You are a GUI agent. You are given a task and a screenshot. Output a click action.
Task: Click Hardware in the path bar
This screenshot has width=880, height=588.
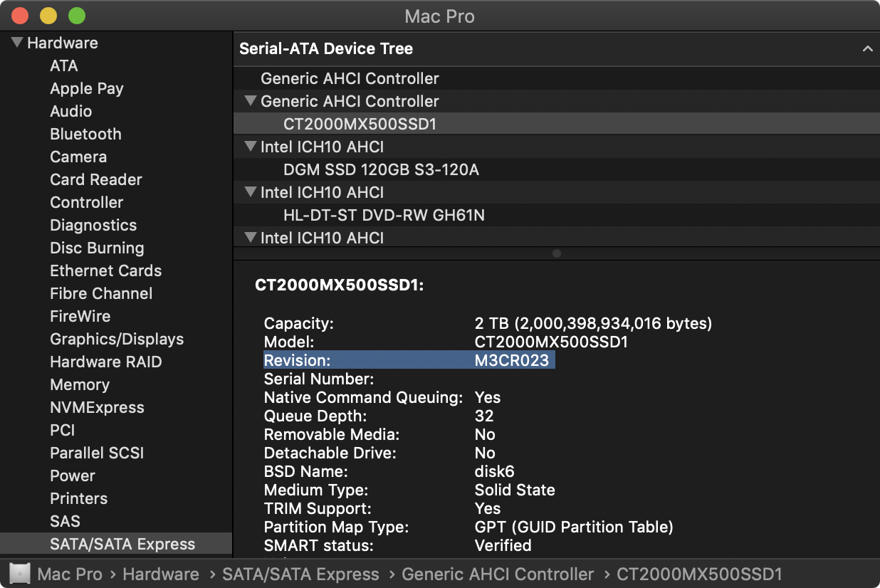[161, 574]
